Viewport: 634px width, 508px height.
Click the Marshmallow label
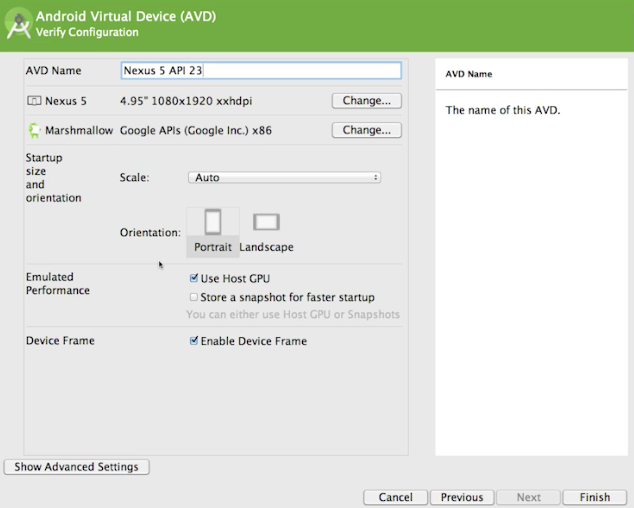(x=79, y=130)
